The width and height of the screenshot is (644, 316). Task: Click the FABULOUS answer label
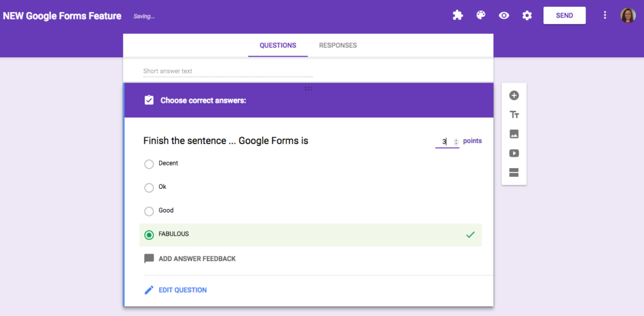coord(174,234)
